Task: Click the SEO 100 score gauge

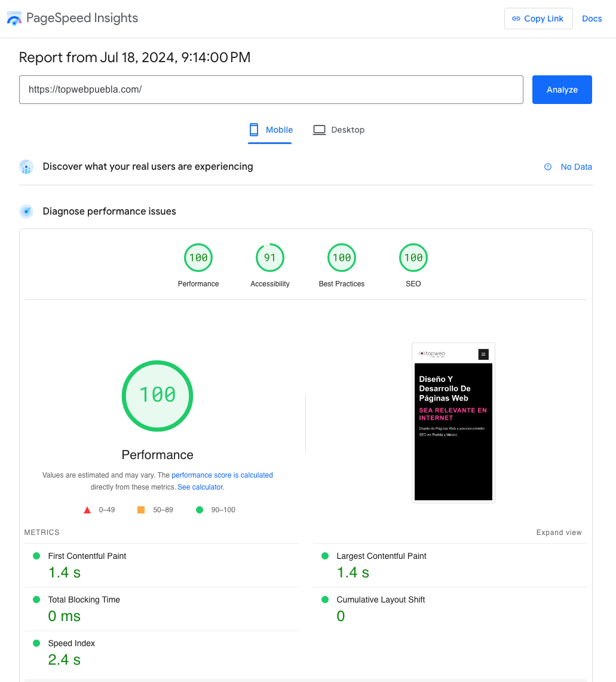Action: [x=413, y=258]
